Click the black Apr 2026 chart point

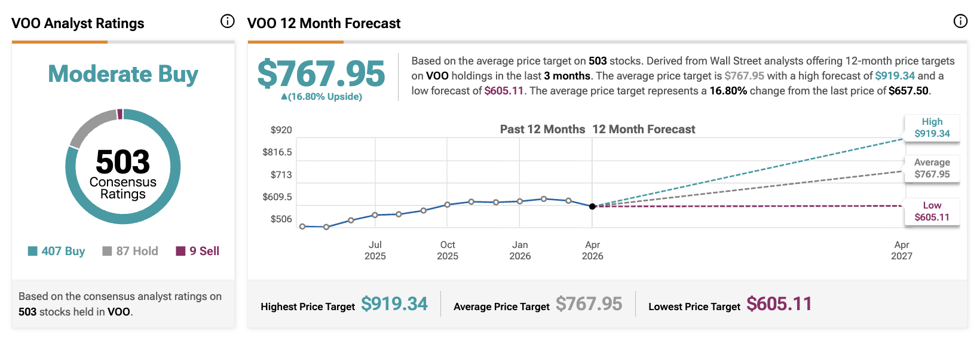pyautogui.click(x=592, y=206)
